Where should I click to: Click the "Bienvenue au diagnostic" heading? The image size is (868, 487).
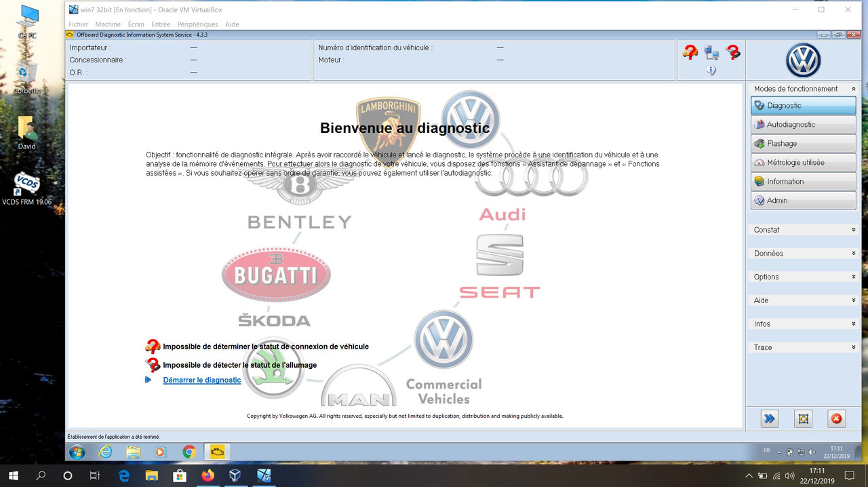tap(405, 128)
